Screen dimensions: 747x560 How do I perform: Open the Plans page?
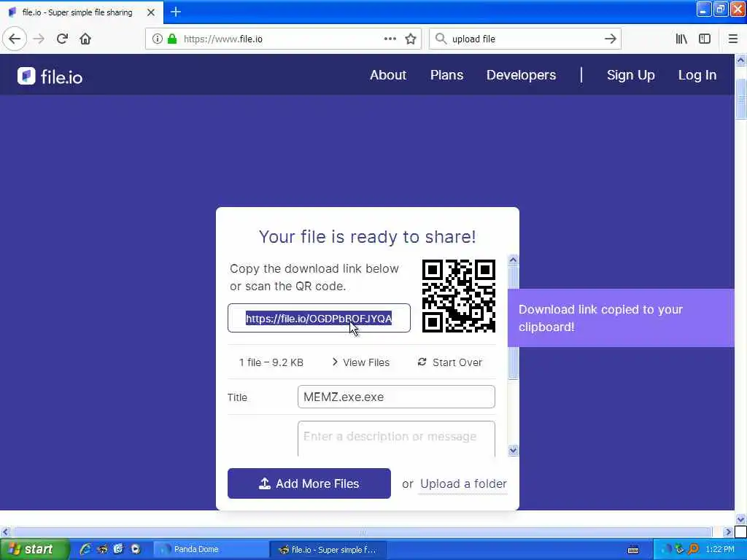coord(446,75)
